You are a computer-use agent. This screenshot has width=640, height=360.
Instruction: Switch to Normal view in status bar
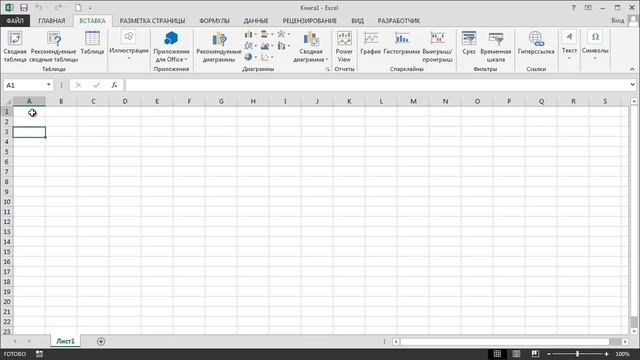(497, 354)
